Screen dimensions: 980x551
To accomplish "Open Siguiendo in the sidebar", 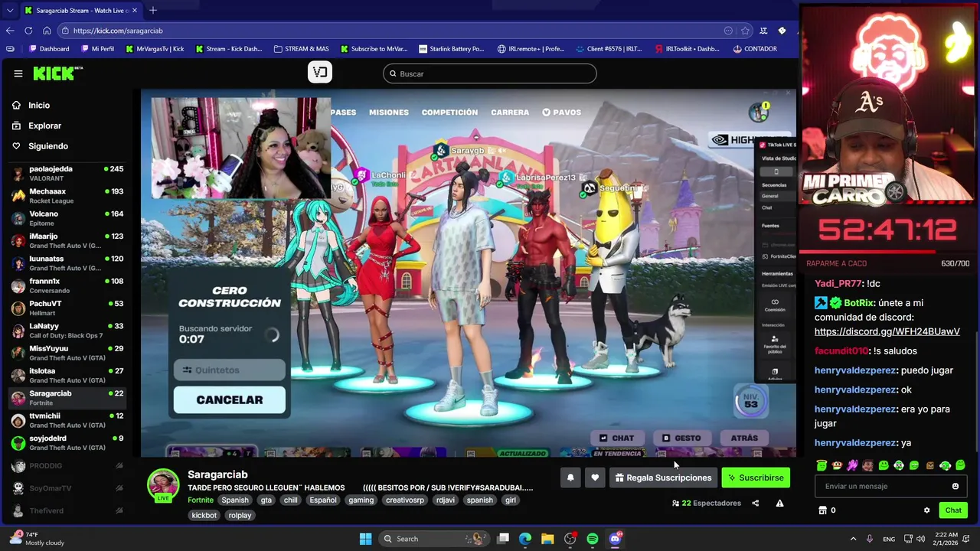I will point(47,146).
